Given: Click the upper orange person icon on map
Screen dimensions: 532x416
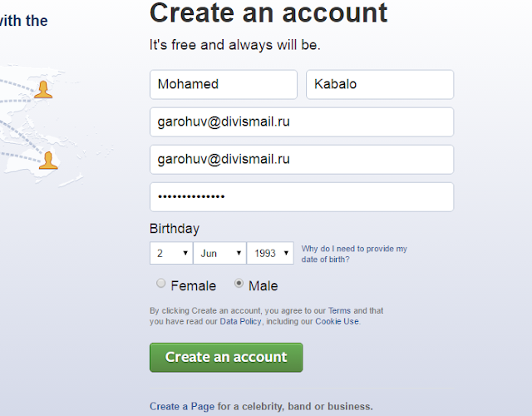Looking at the screenshot, I should tap(43, 89).
